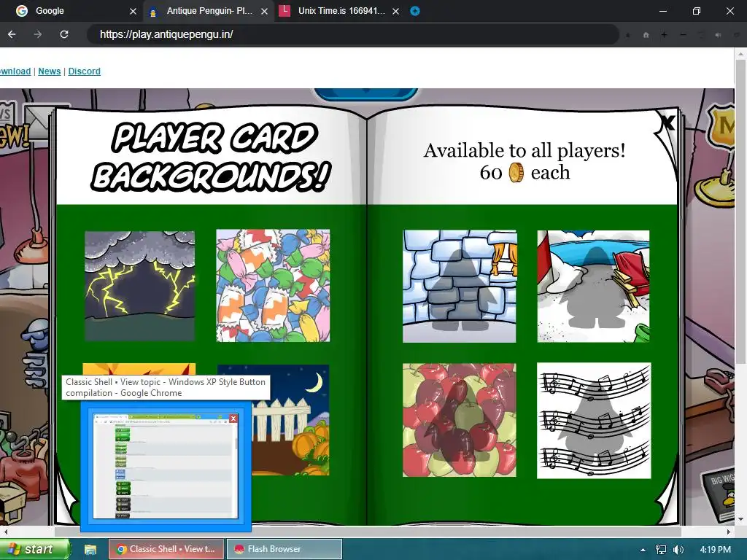Show hidden system tray icons
The image size is (747, 560).
643,550
